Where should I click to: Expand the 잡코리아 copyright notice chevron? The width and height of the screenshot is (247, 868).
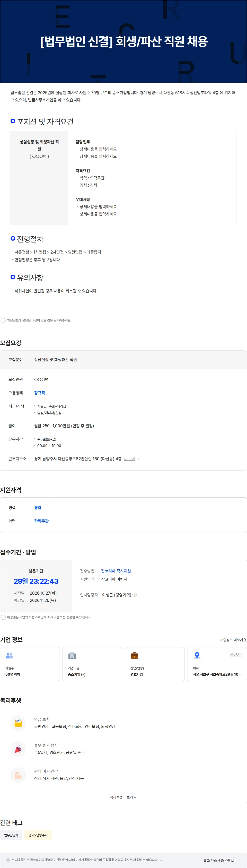pyautogui.click(x=161, y=860)
